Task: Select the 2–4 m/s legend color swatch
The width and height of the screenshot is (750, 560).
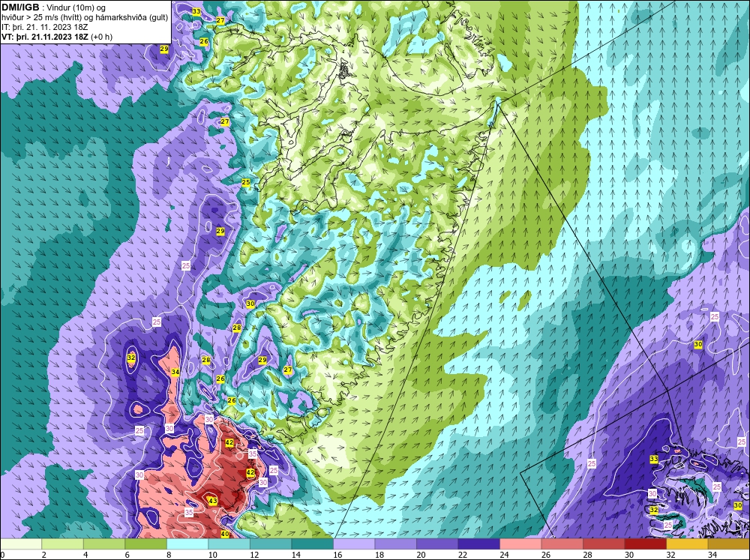Action: (63, 544)
